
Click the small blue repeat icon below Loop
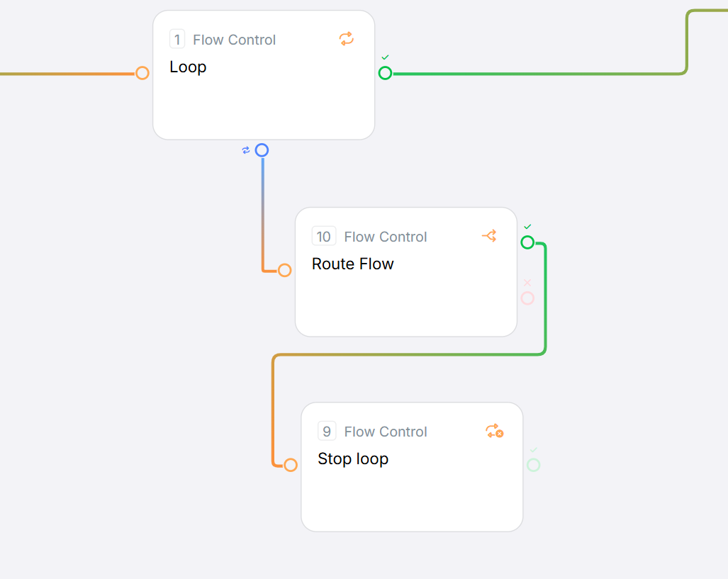(x=246, y=150)
